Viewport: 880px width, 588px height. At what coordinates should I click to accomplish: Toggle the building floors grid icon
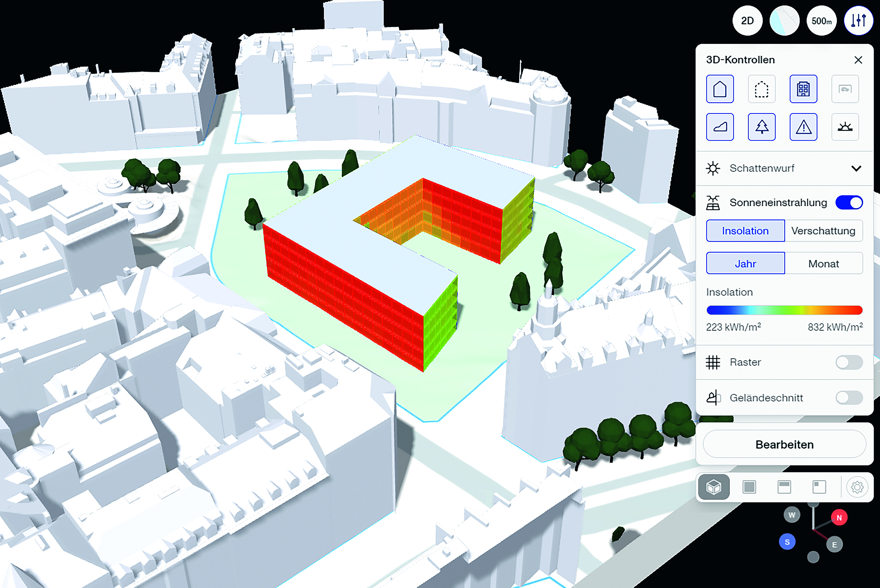(x=803, y=89)
